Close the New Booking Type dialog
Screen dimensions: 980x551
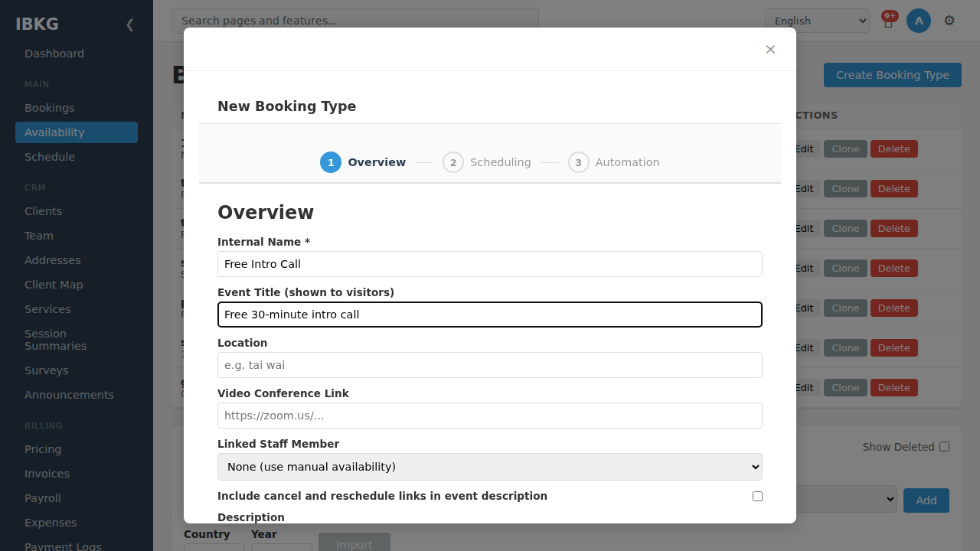pyautogui.click(x=770, y=50)
